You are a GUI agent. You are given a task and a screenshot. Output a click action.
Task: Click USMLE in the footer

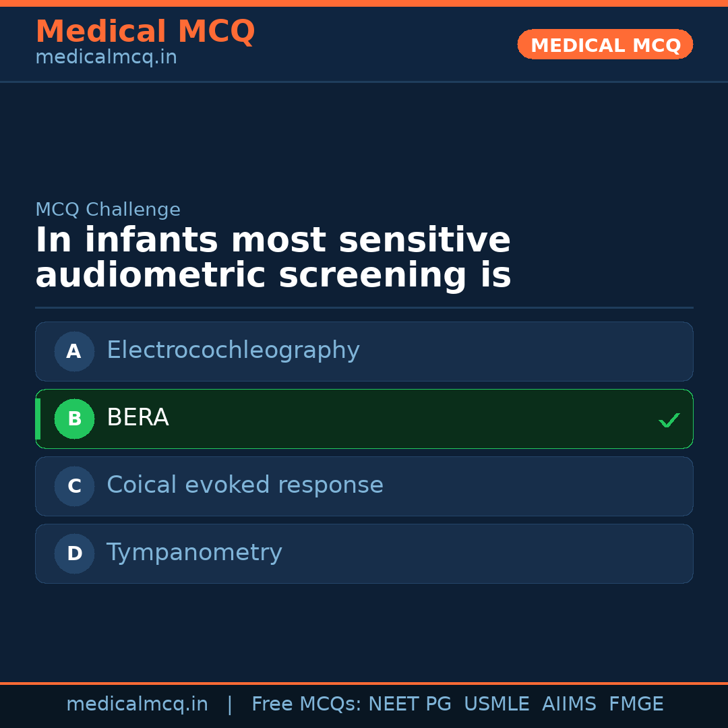click(496, 704)
